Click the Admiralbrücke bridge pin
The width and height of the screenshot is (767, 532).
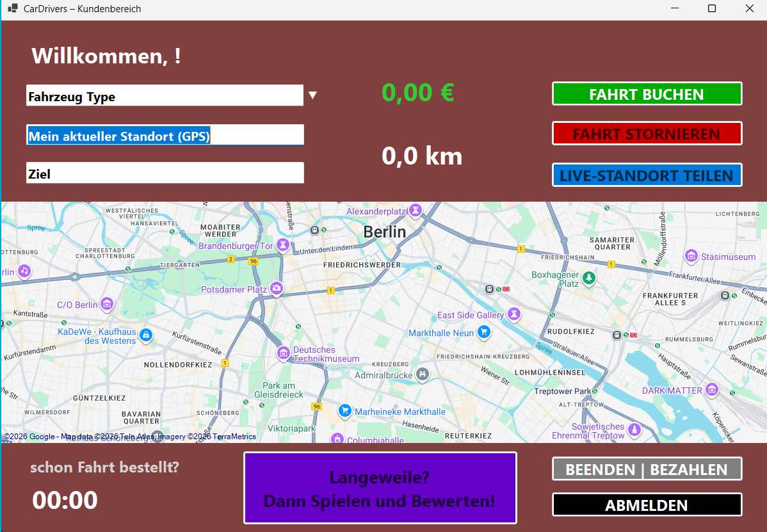pos(422,375)
